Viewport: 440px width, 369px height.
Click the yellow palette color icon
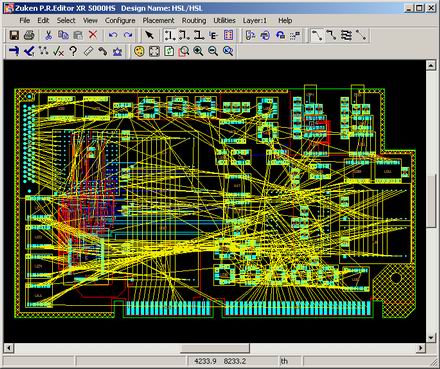(139, 51)
